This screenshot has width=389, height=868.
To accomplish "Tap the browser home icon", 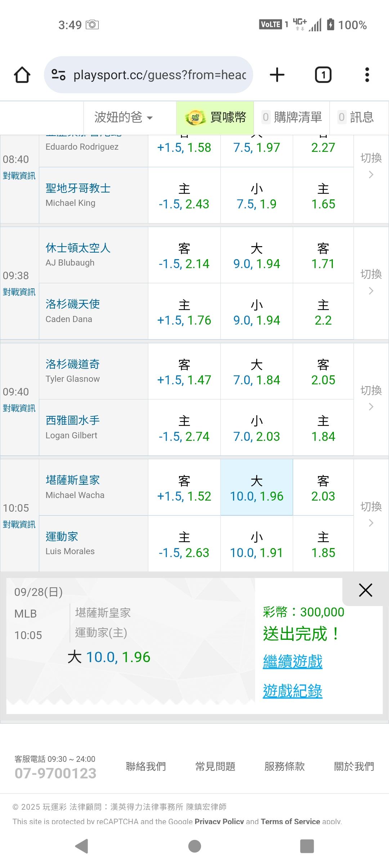I will click(22, 75).
